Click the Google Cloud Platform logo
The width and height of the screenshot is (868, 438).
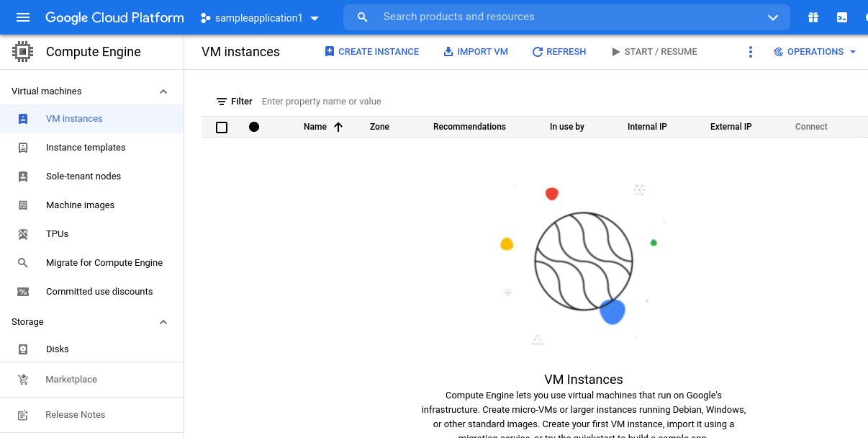(114, 17)
